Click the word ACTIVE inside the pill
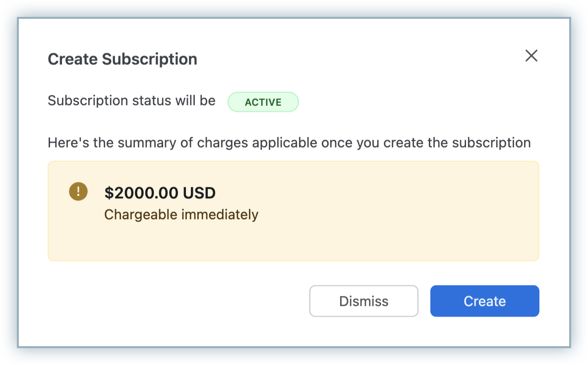The image size is (588, 365). [263, 102]
